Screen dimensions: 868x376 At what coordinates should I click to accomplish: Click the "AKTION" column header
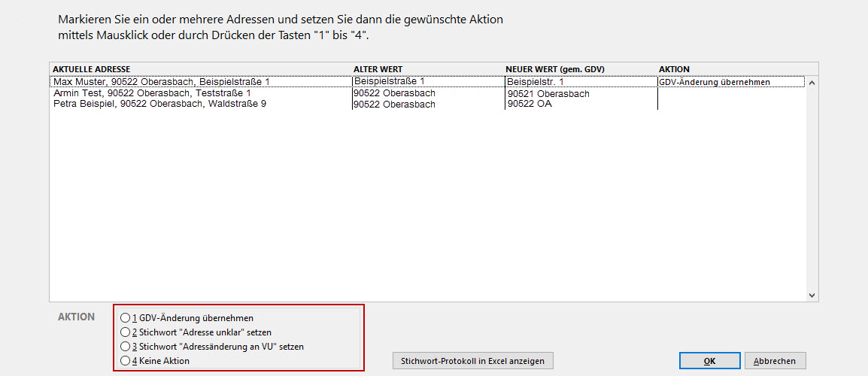pyautogui.click(x=674, y=69)
